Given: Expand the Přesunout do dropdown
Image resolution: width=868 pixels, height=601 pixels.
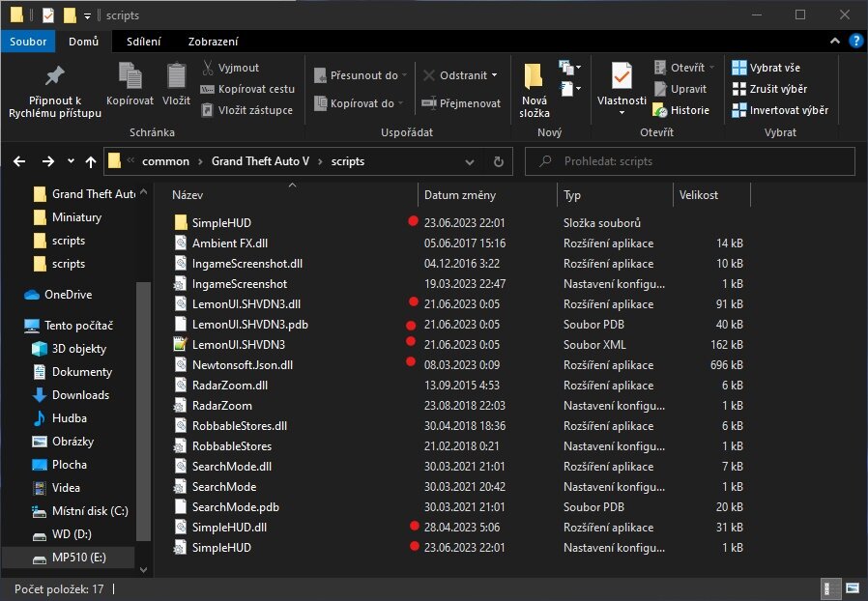Looking at the screenshot, I should click(404, 75).
